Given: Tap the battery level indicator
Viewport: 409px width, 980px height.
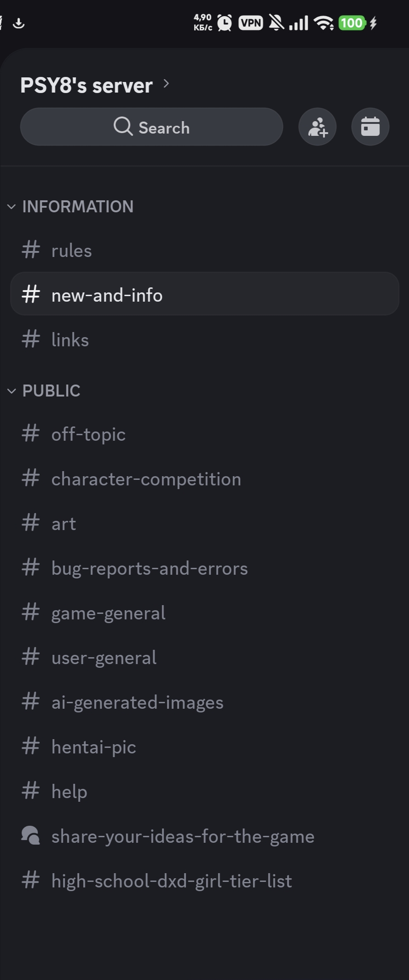Looking at the screenshot, I should point(352,23).
